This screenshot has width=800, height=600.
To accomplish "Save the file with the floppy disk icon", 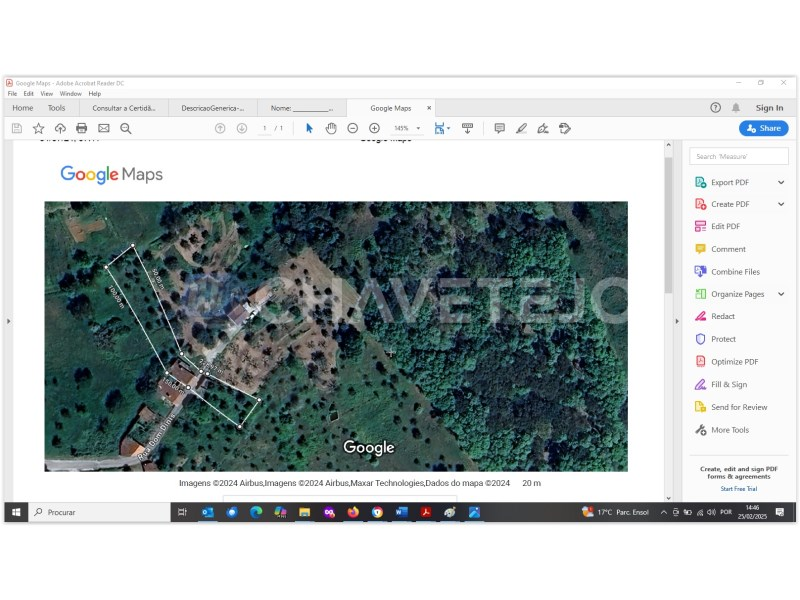I will click(17, 128).
